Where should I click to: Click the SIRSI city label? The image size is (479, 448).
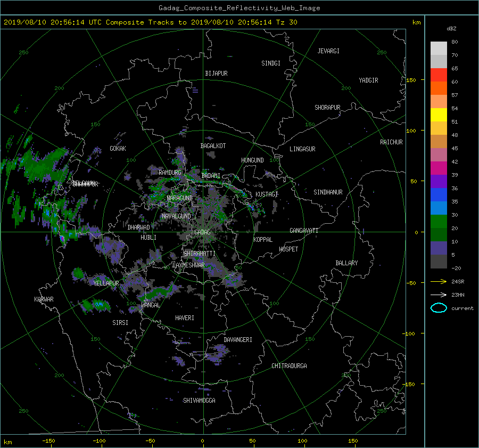point(120,323)
